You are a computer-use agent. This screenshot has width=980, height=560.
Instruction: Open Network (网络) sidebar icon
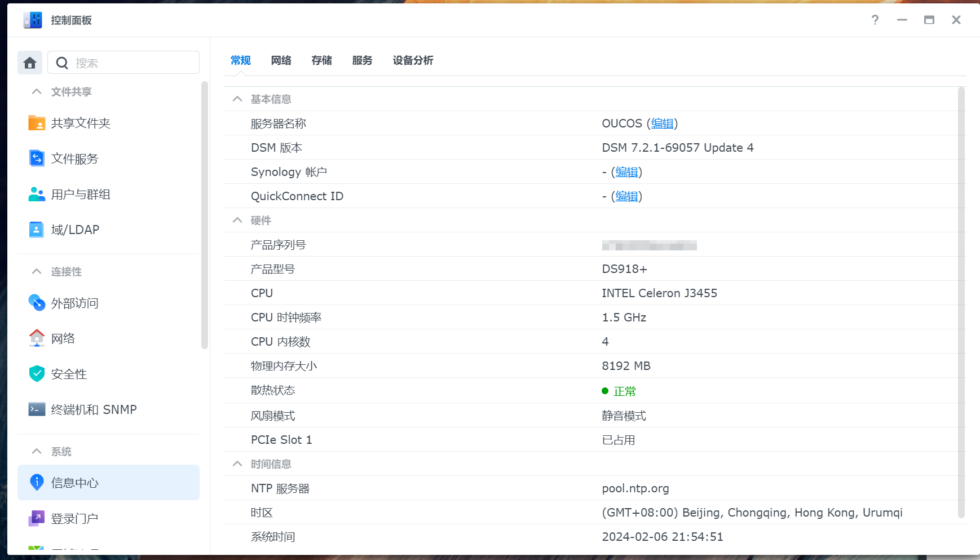click(x=37, y=338)
